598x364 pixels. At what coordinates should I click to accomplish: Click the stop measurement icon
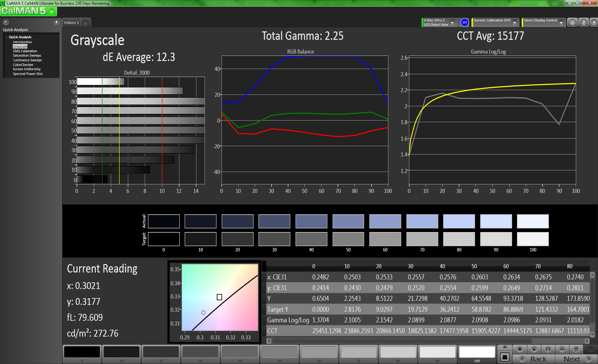[520, 349]
